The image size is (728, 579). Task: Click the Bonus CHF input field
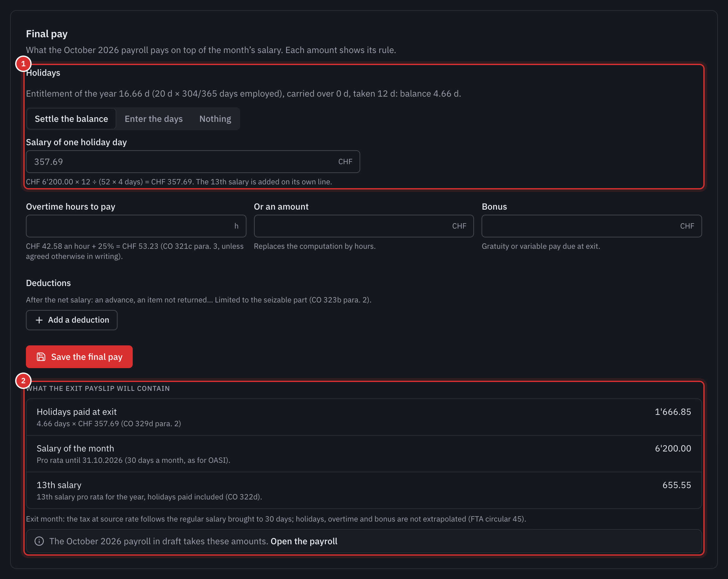[x=591, y=226]
